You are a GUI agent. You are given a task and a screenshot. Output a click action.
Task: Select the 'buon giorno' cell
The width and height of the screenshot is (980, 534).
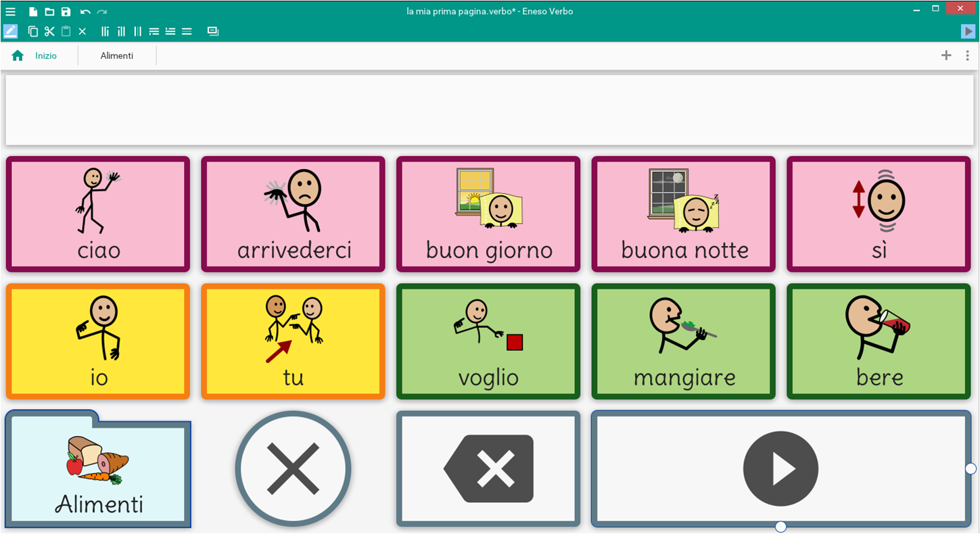(488, 214)
